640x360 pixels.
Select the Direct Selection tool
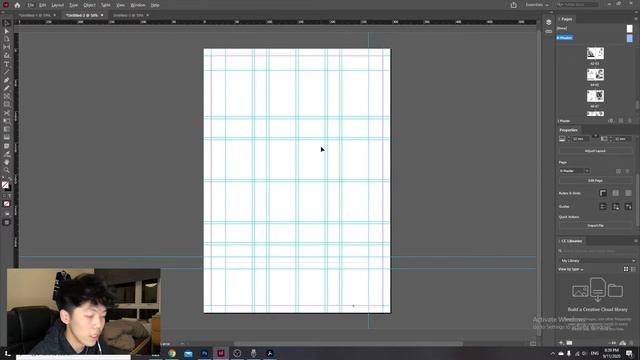point(7,31)
